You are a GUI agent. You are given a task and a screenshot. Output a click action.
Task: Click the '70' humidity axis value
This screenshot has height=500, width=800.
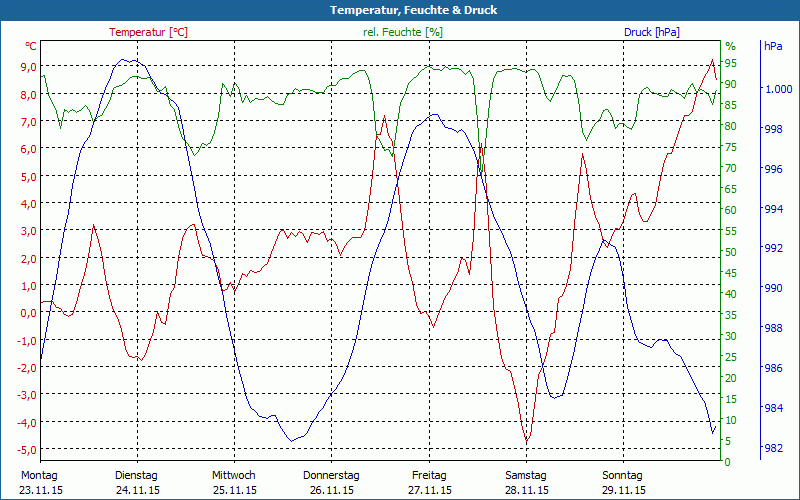(x=731, y=168)
